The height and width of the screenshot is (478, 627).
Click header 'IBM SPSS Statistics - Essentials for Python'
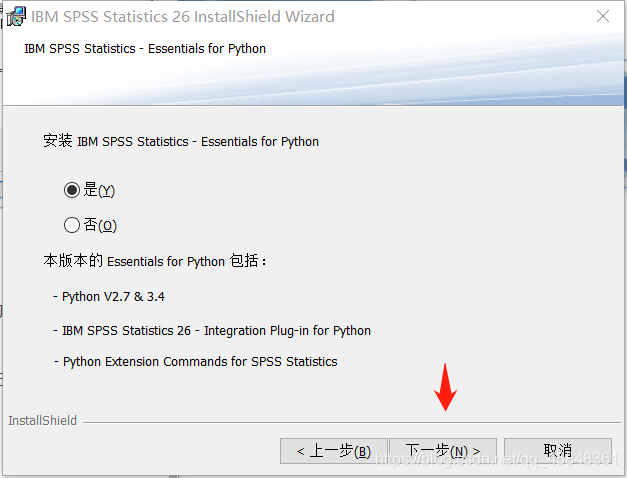coord(145,48)
